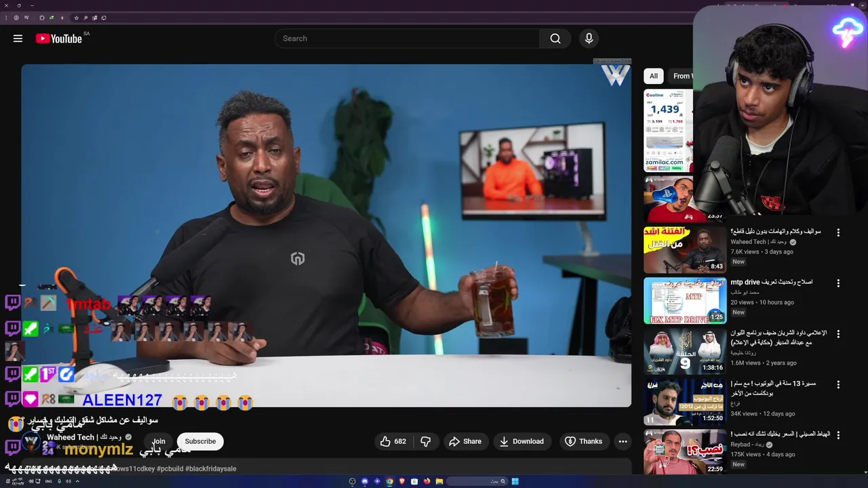Open options menu for mtp drive video
This screenshot has width=868, height=488.
click(838, 283)
